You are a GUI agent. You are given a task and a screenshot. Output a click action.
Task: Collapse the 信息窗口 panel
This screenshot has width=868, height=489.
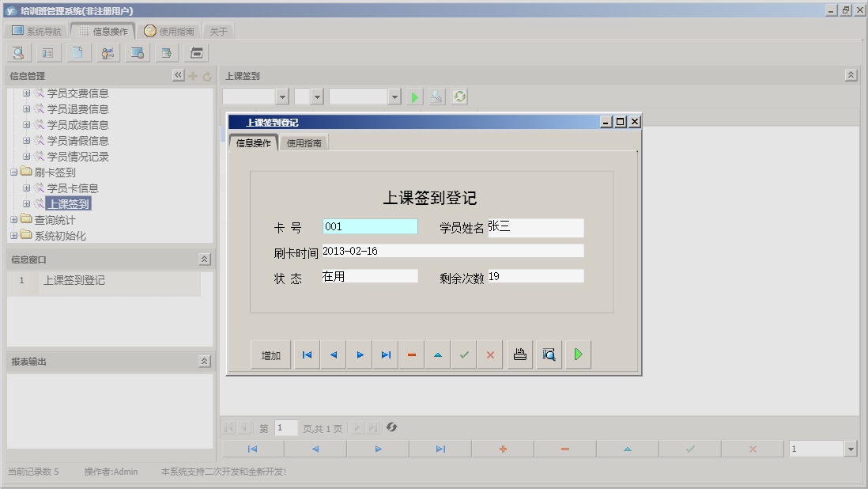click(203, 259)
